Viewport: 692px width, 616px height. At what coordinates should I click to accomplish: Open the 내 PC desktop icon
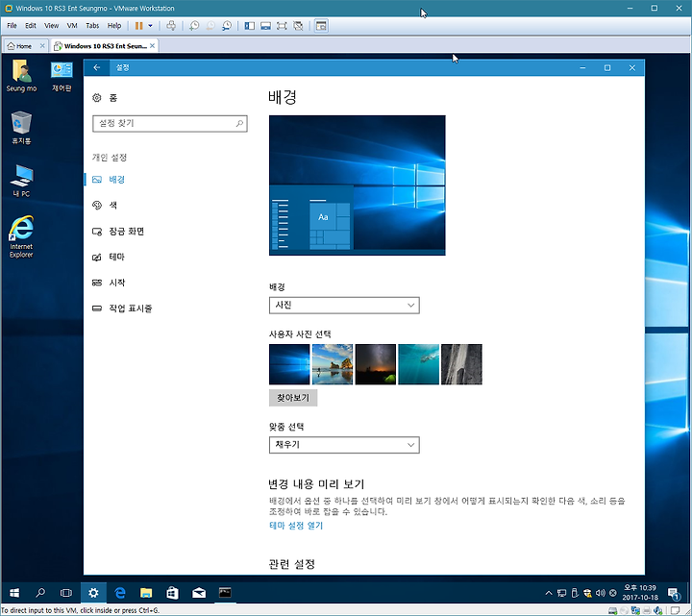click(x=21, y=181)
